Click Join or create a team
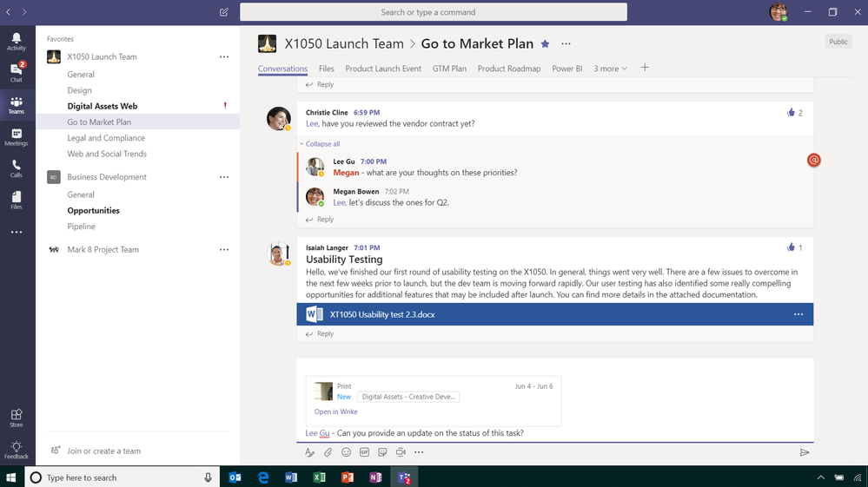 tap(103, 451)
